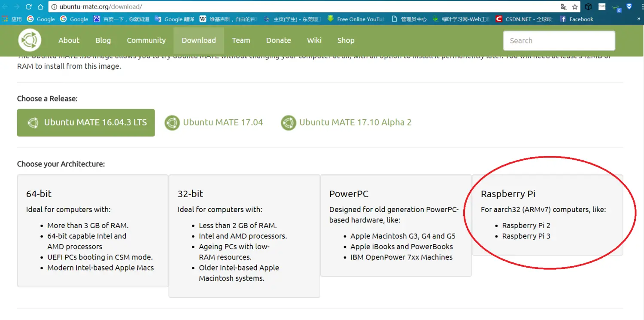
Task: Click the 'Choose your Architecture:' heading
Action: pos(61,164)
